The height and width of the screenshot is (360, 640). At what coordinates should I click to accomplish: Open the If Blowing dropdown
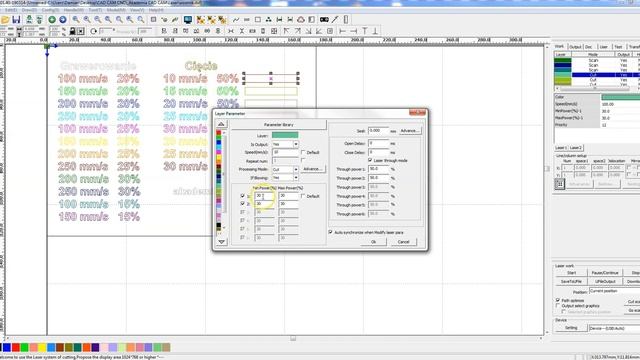click(x=296, y=178)
